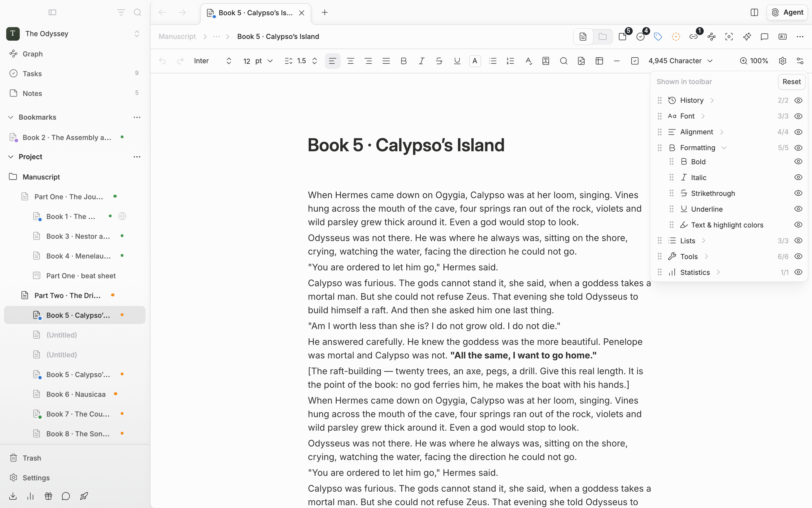Toggle Italic visibility eye icon
The width and height of the screenshot is (812, 508).
click(x=798, y=178)
